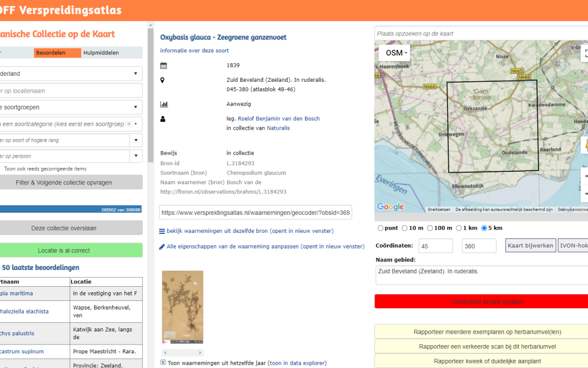Click the expand icon before Toon waarnemingen
This screenshot has width=588, height=368.
[163, 363]
